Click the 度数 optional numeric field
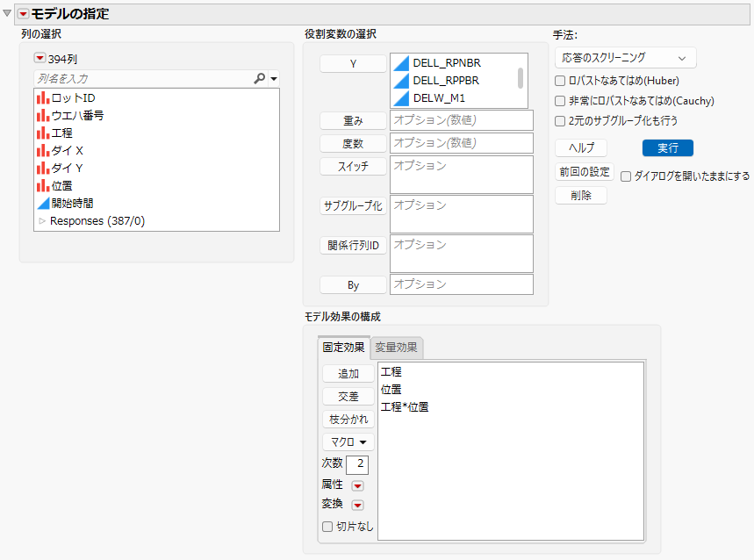 point(461,143)
